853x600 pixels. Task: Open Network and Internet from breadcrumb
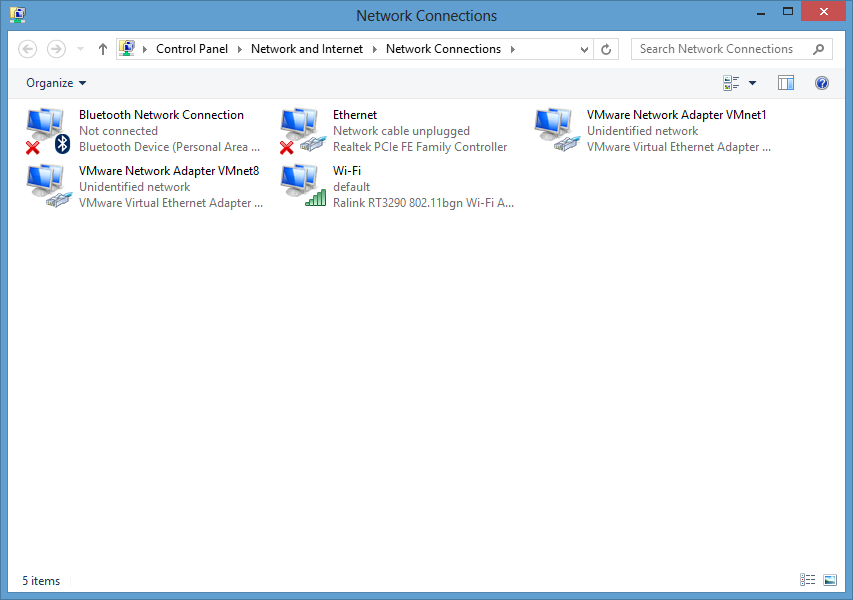tap(307, 48)
